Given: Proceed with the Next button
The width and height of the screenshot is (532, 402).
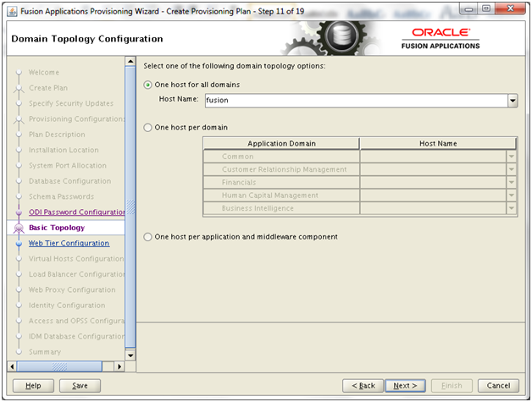Looking at the screenshot, I should (x=405, y=386).
